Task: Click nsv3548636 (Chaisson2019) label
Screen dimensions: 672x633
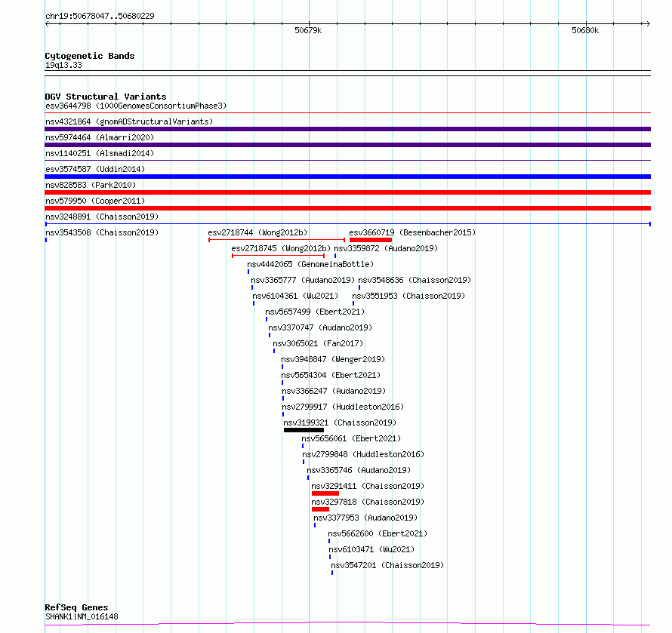Action: click(415, 280)
